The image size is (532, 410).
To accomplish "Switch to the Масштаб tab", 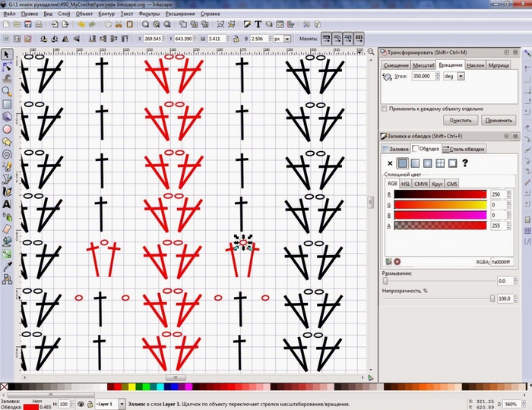I will pyautogui.click(x=423, y=65).
